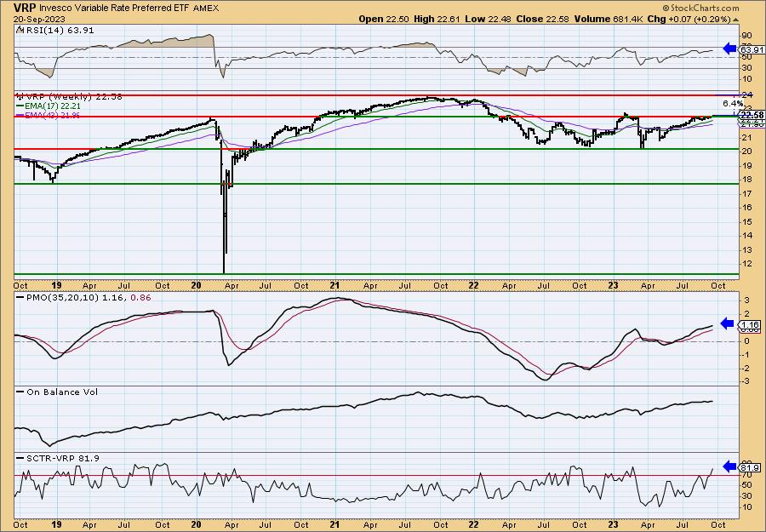Click the PMO(35,20,10) 1.16 legend
This screenshot has width=766, height=532.
pyautogui.click(x=71, y=297)
